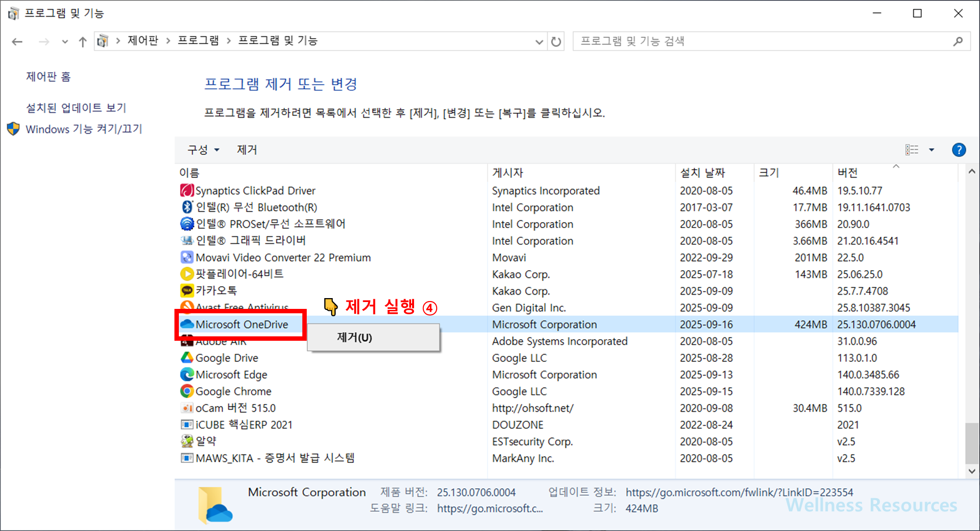
Task: Open the 구성 dropdown menu
Action: pyautogui.click(x=203, y=150)
